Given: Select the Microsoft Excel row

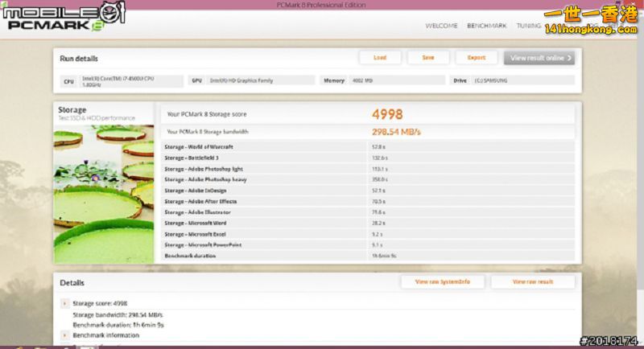Looking at the screenshot, I should 368,234.
